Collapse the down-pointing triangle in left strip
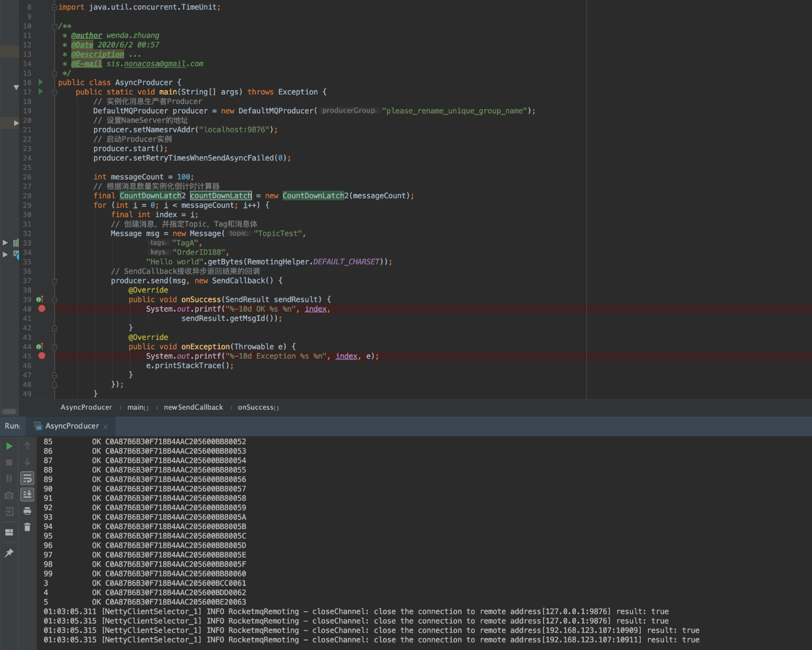812x650 pixels. 16,88
